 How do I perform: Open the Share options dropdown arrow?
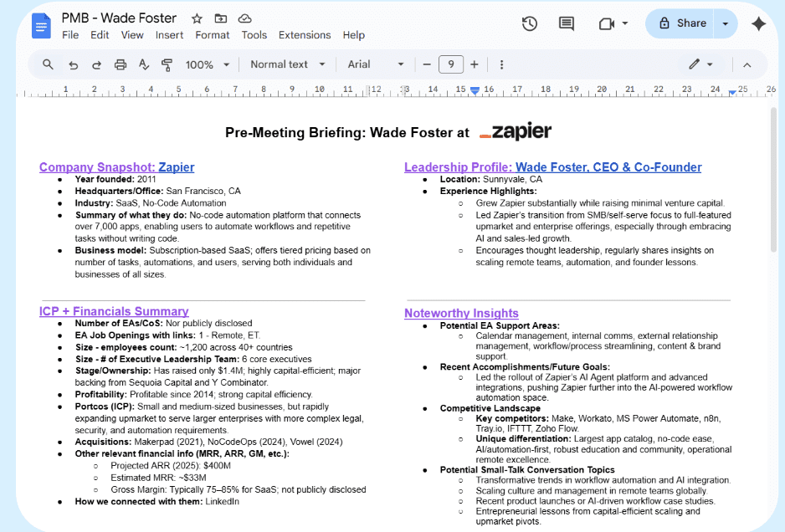726,23
